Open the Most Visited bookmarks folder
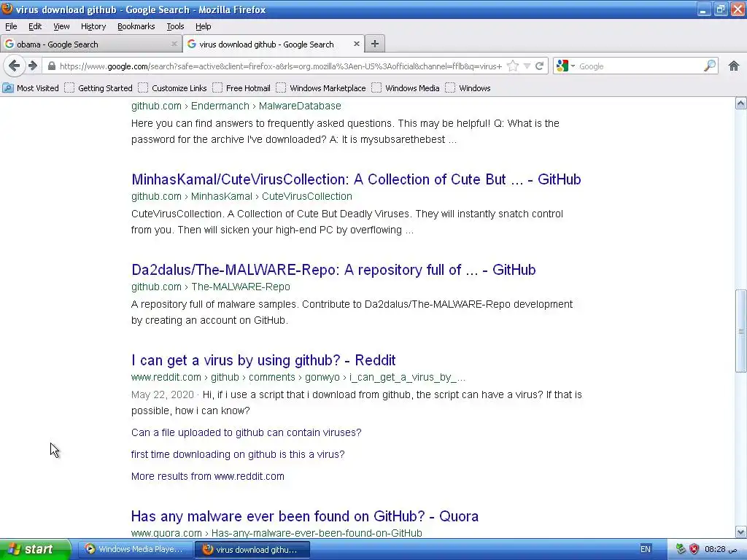 coord(31,88)
